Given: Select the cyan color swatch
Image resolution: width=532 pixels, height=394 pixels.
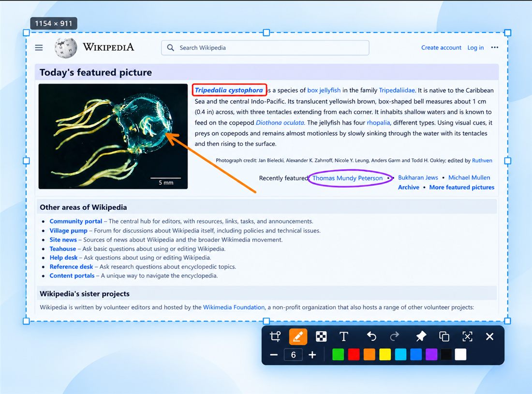Looking at the screenshot, I should (400, 355).
